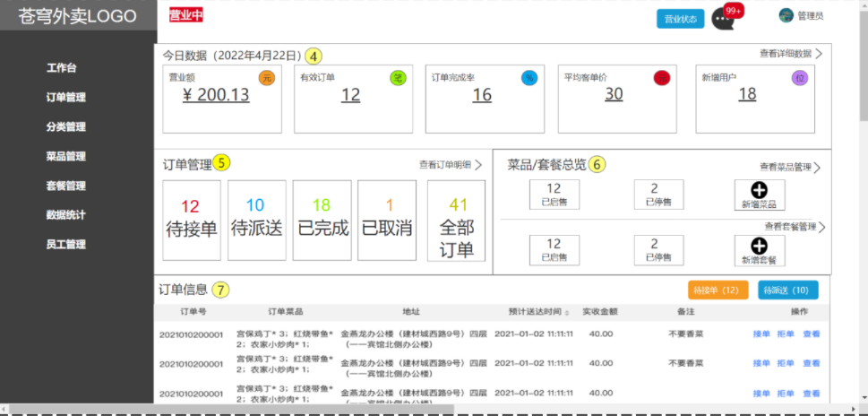This screenshot has height=416, width=868.
Task: Open 分类管理 in the sidebar
Action: (66, 126)
